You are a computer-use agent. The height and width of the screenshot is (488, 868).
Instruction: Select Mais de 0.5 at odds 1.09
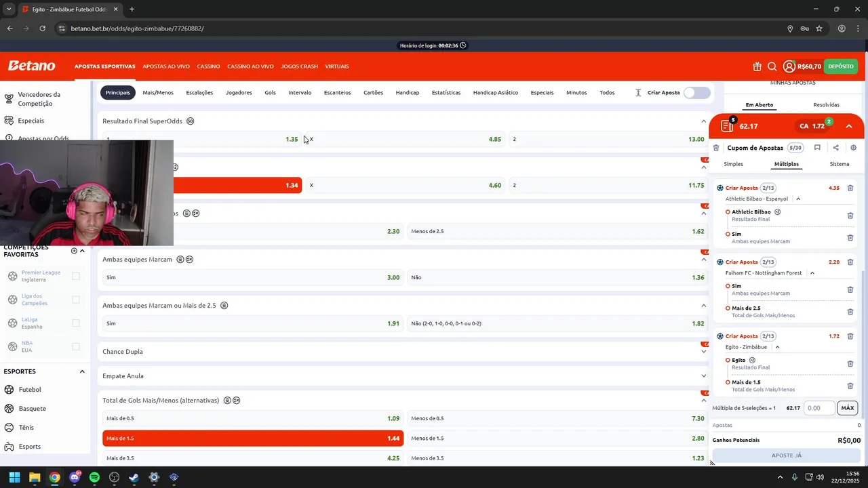253,418
